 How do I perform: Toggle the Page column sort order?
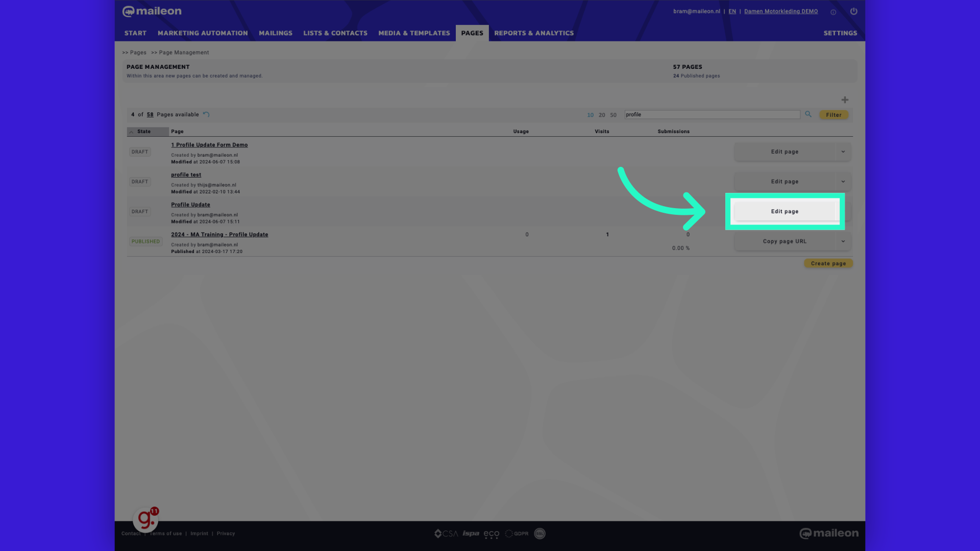(x=177, y=131)
